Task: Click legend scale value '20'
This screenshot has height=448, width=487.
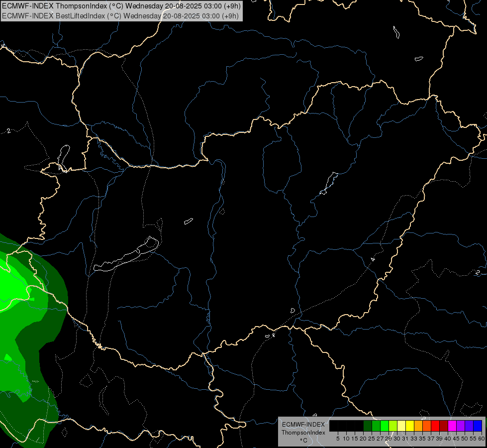Action: (363, 439)
